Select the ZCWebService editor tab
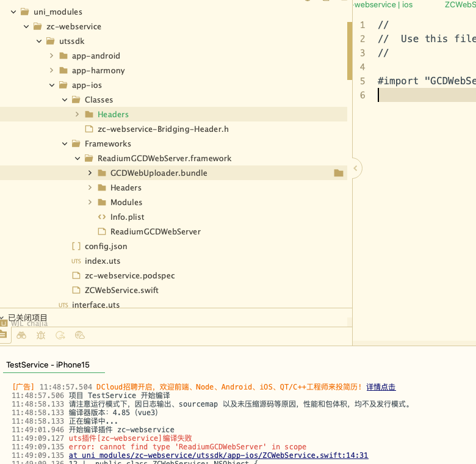Image resolution: width=476 pixels, height=464 pixels. click(460, 4)
